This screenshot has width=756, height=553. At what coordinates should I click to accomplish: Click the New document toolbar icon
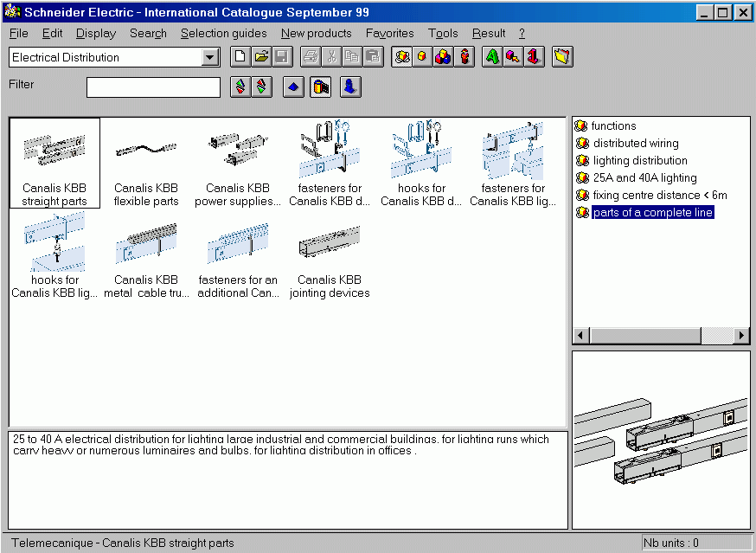coord(240,57)
